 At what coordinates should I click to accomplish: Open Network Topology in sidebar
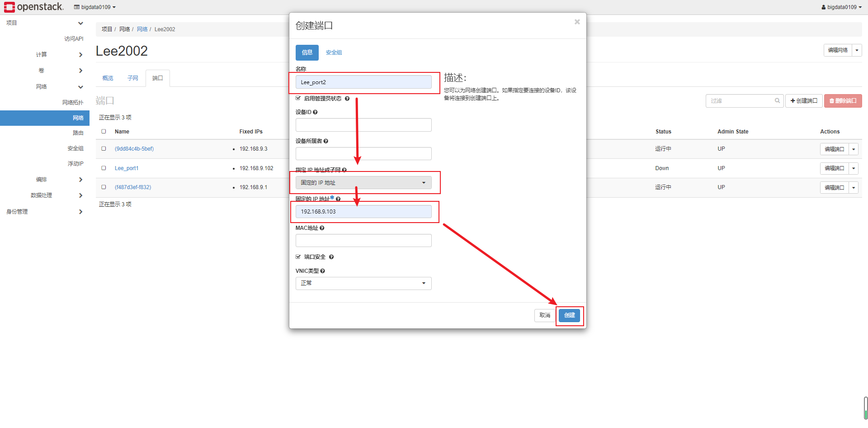click(x=73, y=103)
